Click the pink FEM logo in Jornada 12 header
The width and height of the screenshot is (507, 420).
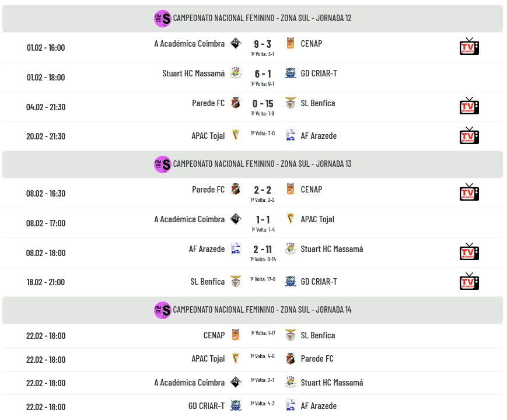[162, 19]
